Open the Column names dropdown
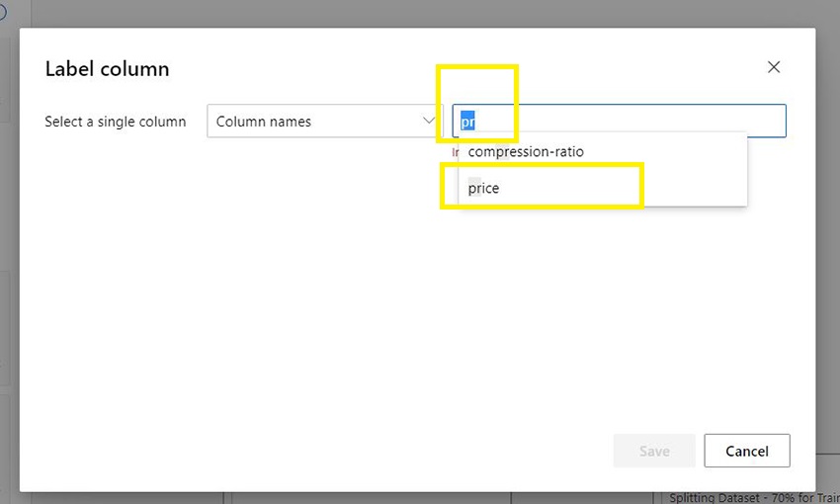Image resolution: width=840 pixels, height=504 pixels. [x=316, y=122]
